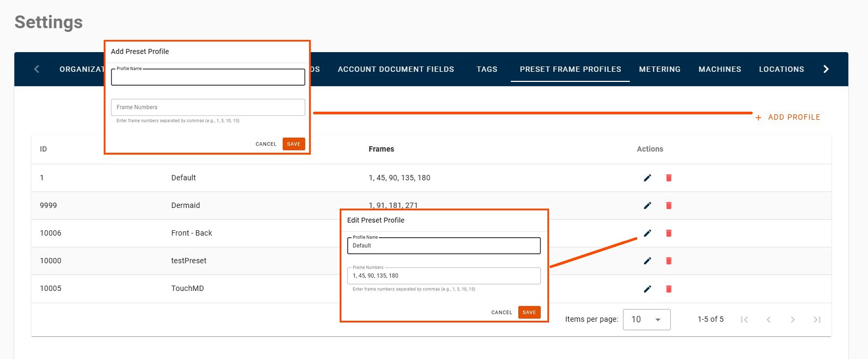Click Profile Name field in Edit dialog
Viewport: 868px width, 359px height.
pos(444,246)
